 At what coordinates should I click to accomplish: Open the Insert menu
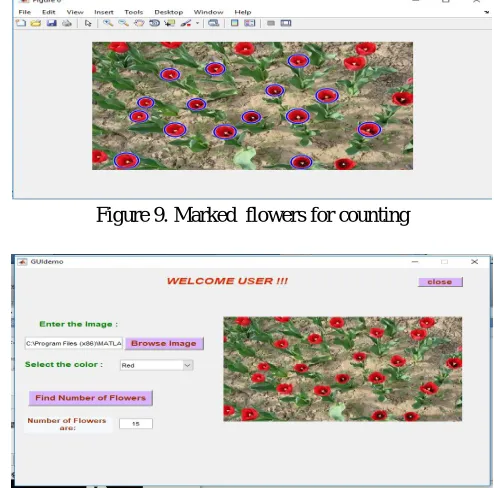pyautogui.click(x=104, y=12)
